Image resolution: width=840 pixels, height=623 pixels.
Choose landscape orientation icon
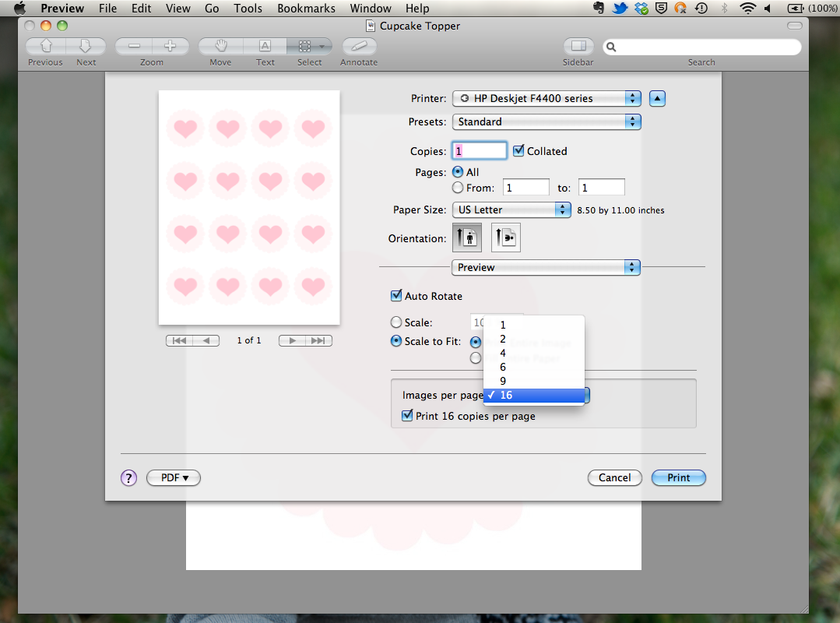pyautogui.click(x=505, y=238)
